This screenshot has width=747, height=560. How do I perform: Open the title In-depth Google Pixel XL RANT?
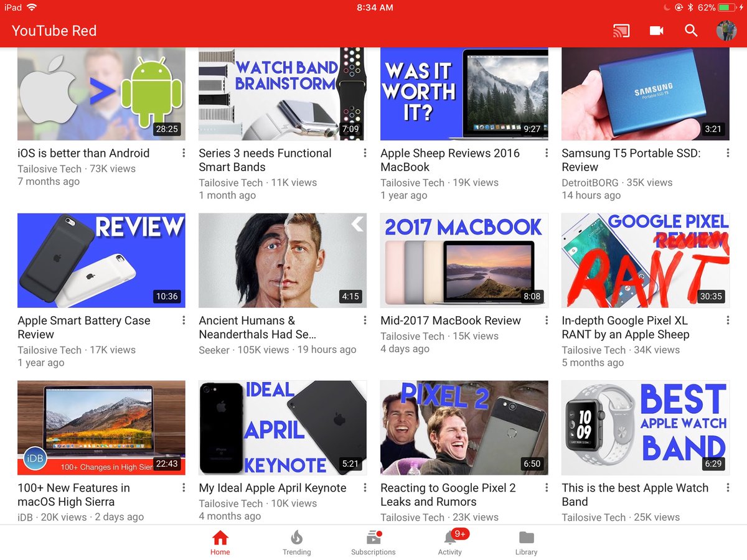(x=626, y=327)
